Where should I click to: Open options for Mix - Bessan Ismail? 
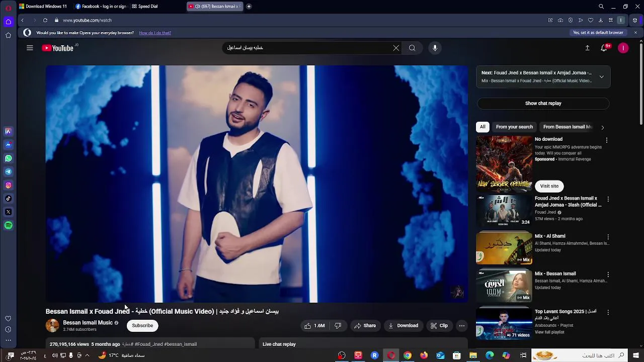coord(608,275)
